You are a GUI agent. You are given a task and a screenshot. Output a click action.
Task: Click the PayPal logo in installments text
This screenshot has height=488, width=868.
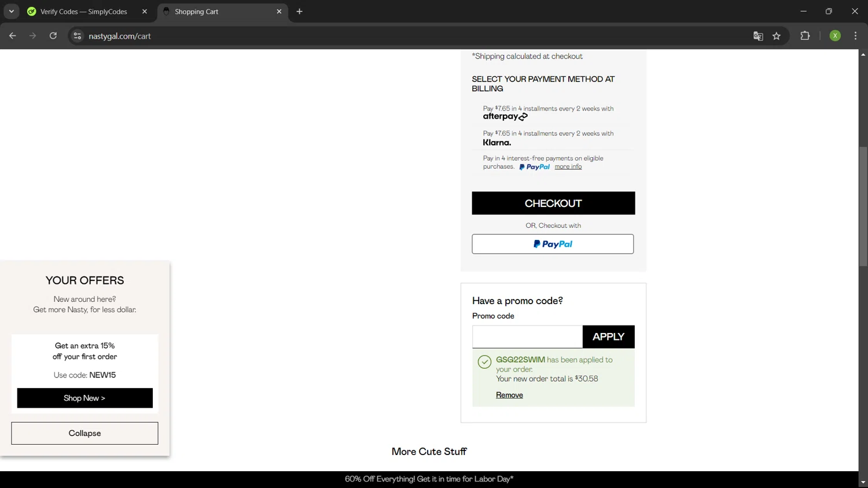(534, 167)
